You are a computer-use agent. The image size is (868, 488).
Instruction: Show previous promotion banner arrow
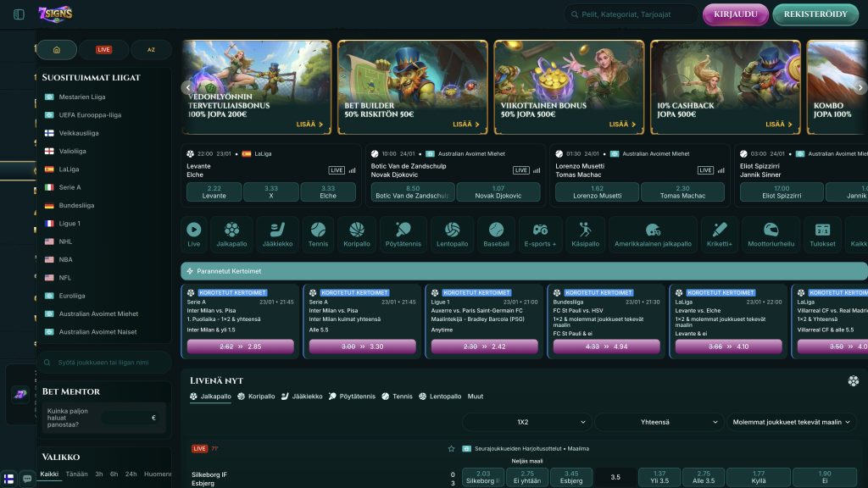pyautogui.click(x=188, y=87)
